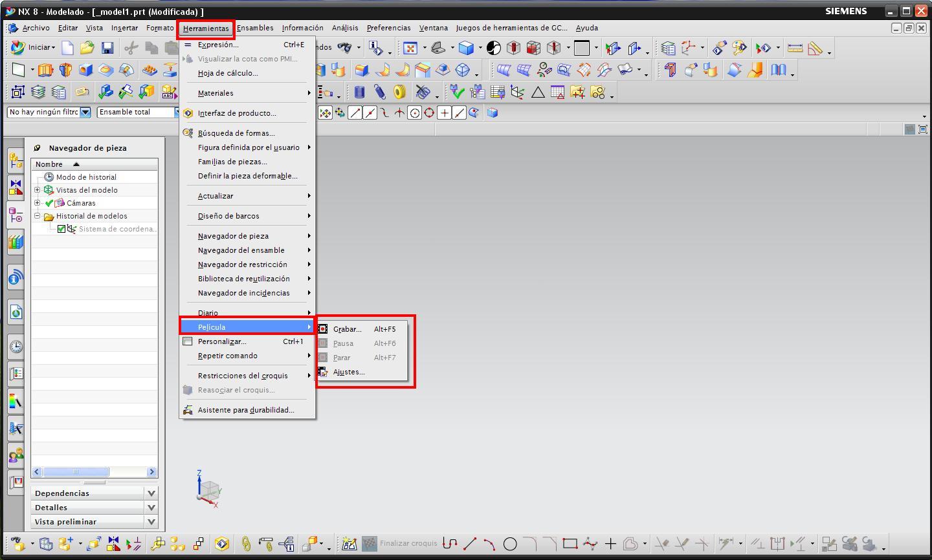Toggle the red quadrant snap point icon
The width and height of the screenshot is (932, 560).
[x=429, y=113]
